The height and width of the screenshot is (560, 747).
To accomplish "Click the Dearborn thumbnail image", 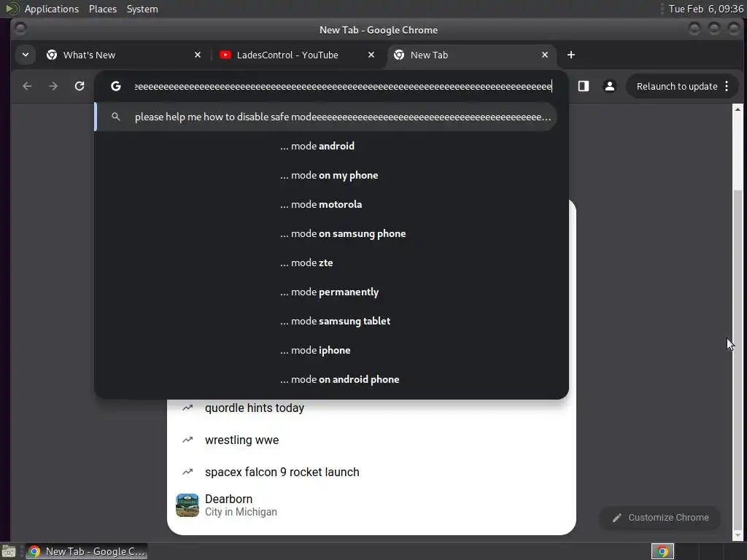I will pyautogui.click(x=187, y=505).
